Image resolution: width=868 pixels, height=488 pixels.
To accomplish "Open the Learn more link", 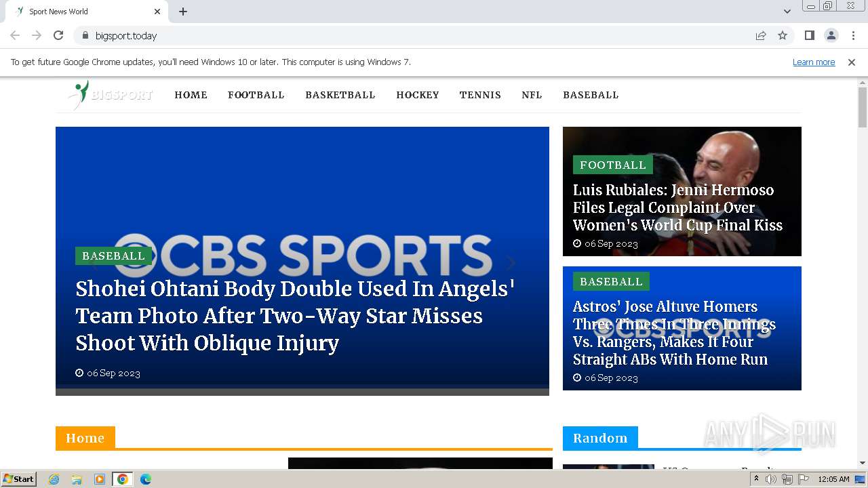I will point(814,62).
